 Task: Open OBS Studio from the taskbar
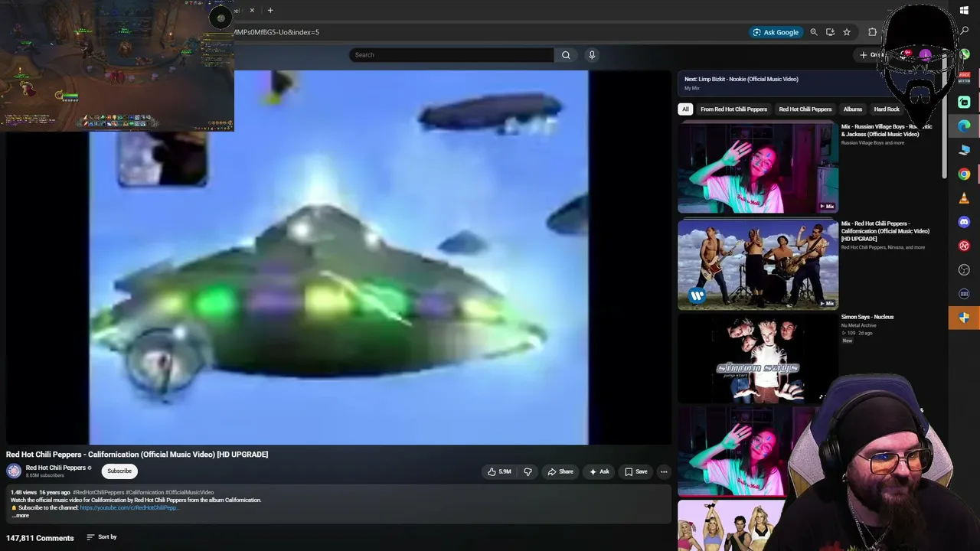coord(964,269)
